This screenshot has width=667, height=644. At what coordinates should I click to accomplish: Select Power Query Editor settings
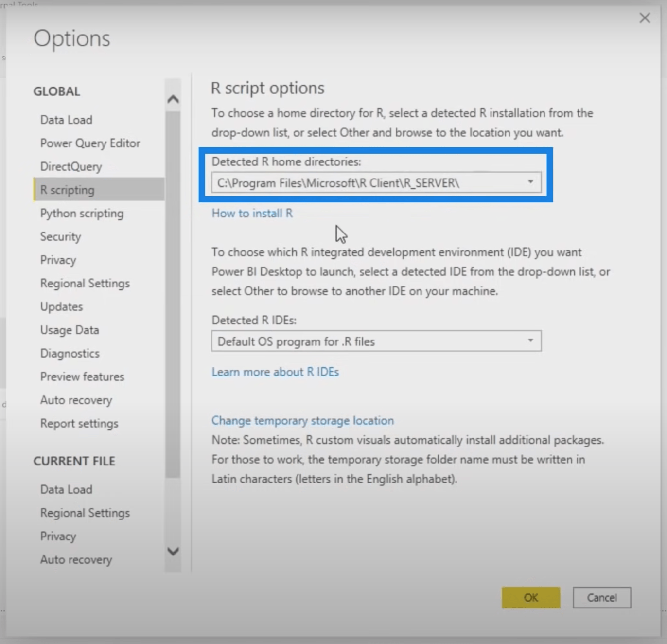[x=90, y=143]
